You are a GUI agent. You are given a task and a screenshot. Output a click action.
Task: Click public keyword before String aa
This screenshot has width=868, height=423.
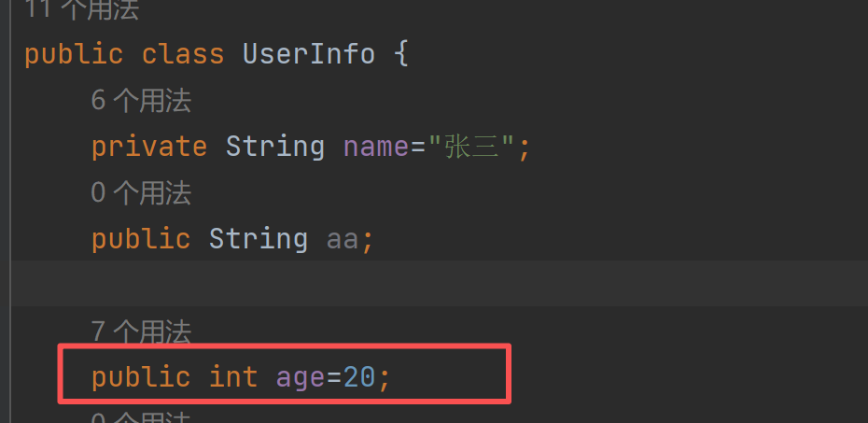[x=141, y=239]
